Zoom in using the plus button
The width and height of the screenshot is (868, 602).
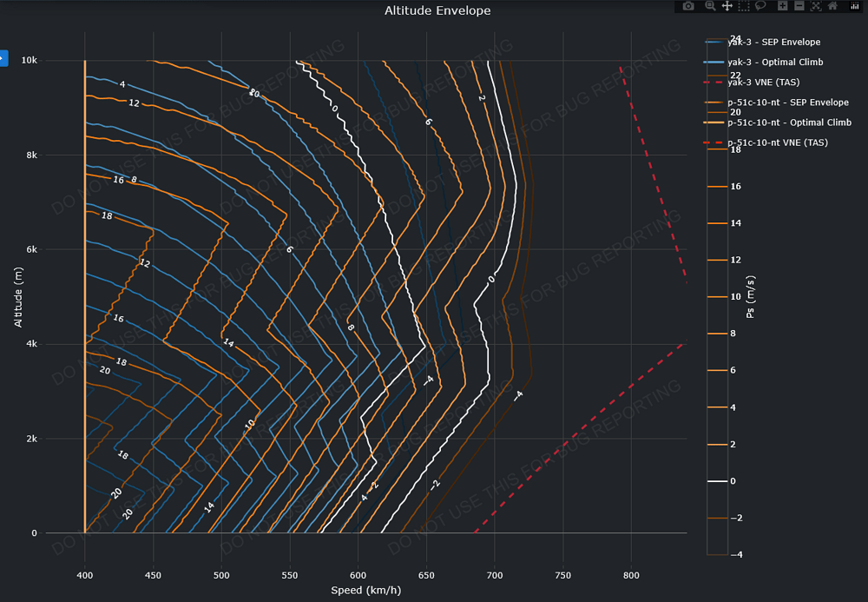783,6
